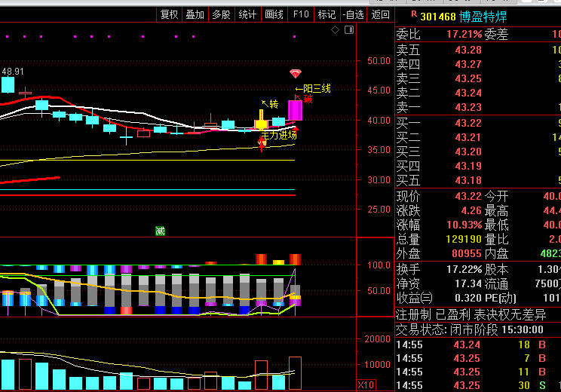Image resolution: width=561 pixels, height=392 pixels.
Task: Toggle the side panel icon beside the diamond
Action: pos(348,29)
